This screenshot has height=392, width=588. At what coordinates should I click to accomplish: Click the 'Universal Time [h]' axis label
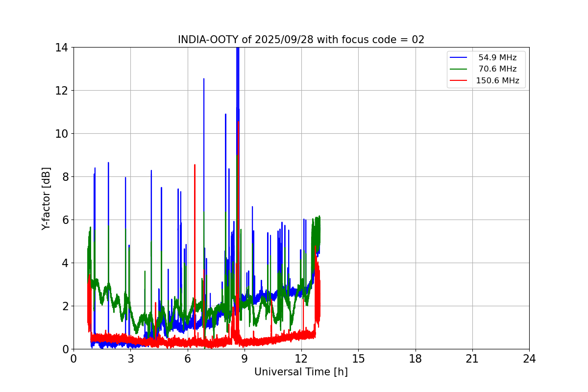tap(301, 372)
